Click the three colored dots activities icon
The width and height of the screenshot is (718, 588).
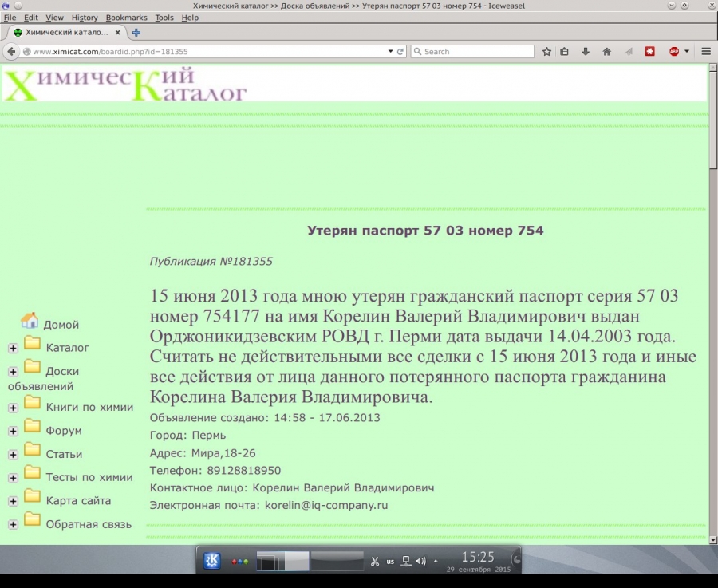pyautogui.click(x=240, y=562)
